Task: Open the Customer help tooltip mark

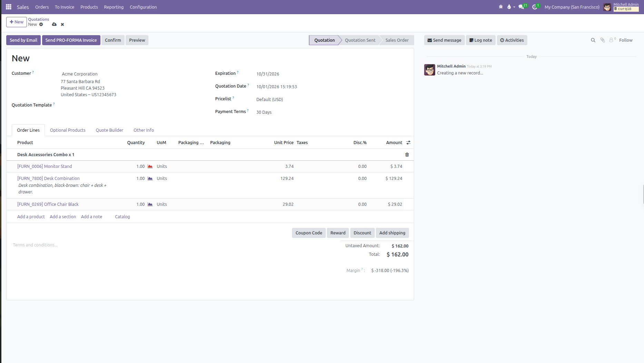Action: coord(33,72)
